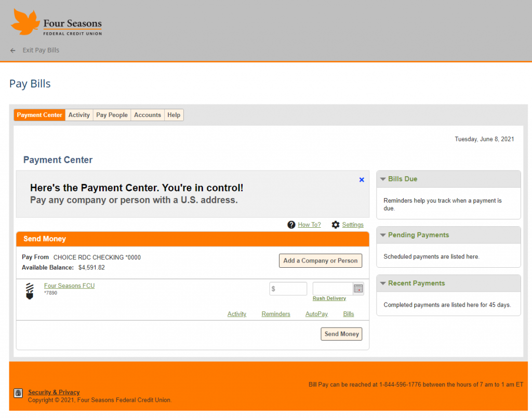
Task: Open the Pay People tab
Action: pos(112,115)
